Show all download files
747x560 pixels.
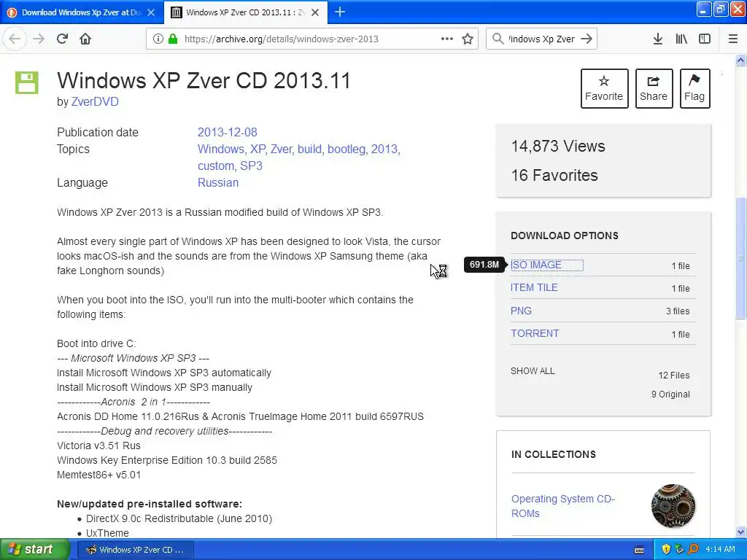click(x=533, y=371)
